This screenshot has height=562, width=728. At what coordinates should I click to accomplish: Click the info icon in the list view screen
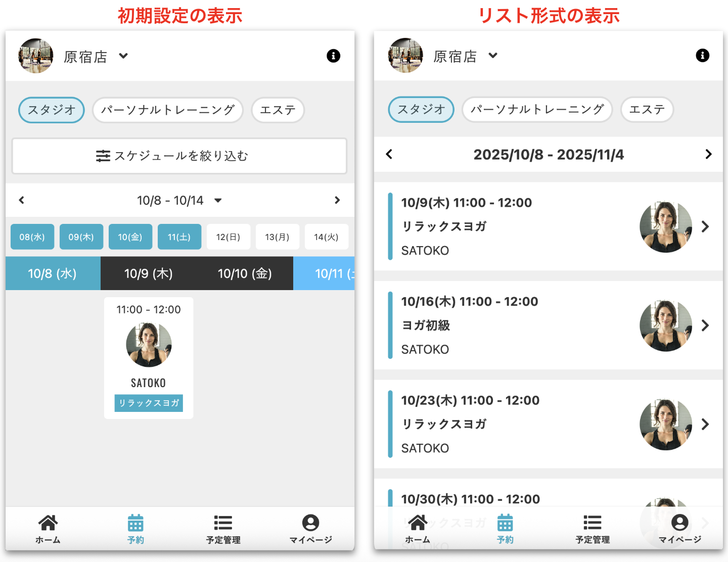(702, 55)
